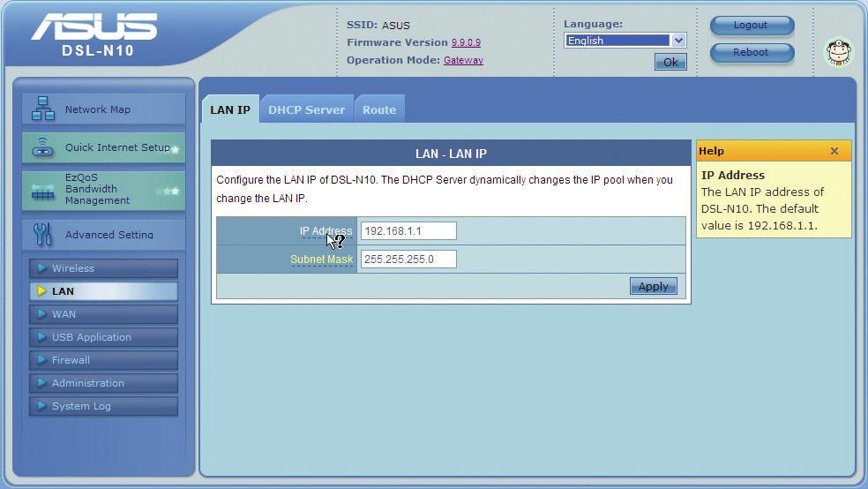868x489 pixels.
Task: Click the Logout button
Action: [x=752, y=25]
